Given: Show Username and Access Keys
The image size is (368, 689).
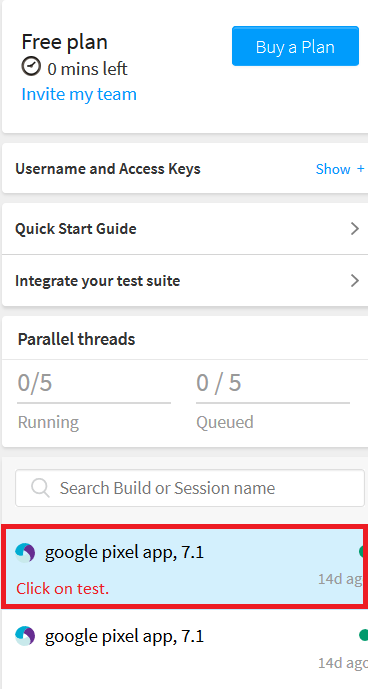Looking at the screenshot, I should [333, 169].
